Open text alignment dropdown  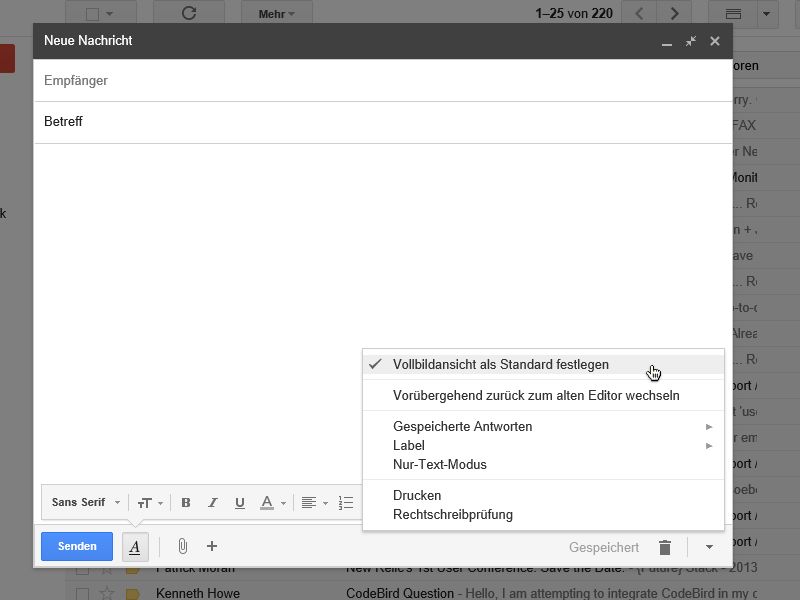314,503
